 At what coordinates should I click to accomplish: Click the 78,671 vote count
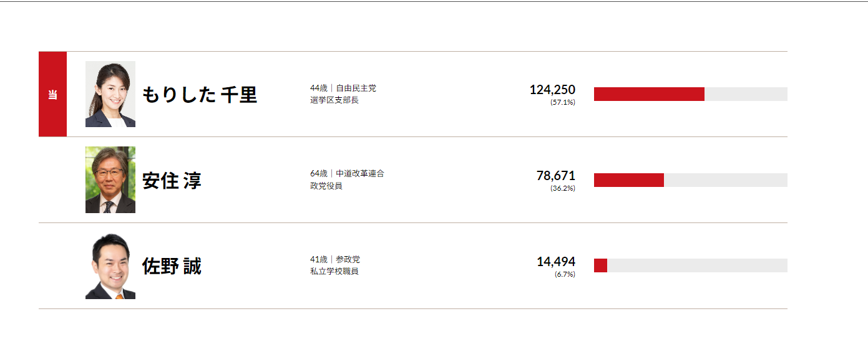tap(556, 176)
